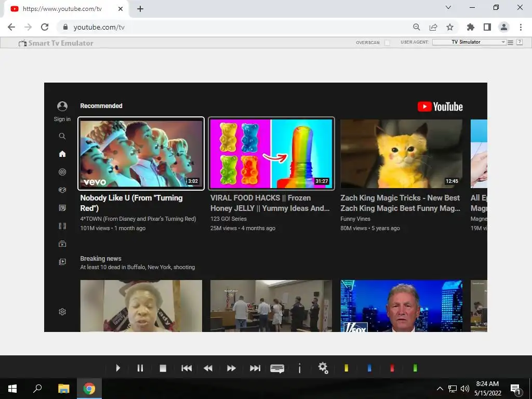Click the 'Funny Vines' channel name
This screenshot has height=399, width=532.
pyautogui.click(x=355, y=219)
